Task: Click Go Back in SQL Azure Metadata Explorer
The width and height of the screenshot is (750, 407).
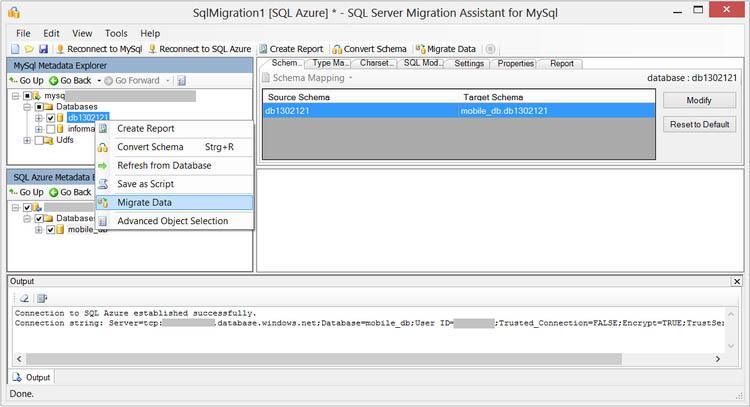Action: [70, 192]
